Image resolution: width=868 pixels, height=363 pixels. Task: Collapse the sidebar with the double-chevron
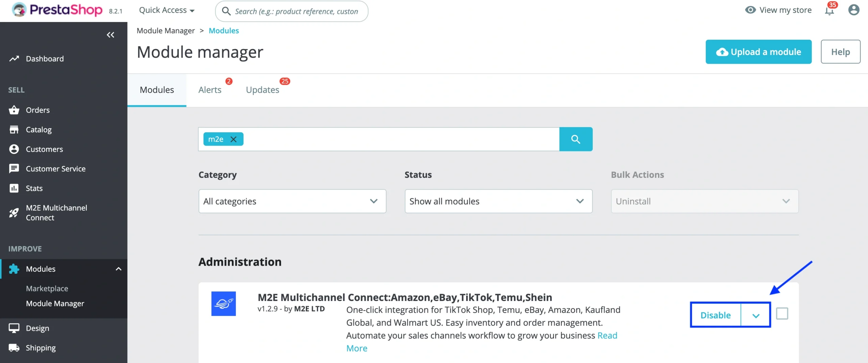point(111,35)
